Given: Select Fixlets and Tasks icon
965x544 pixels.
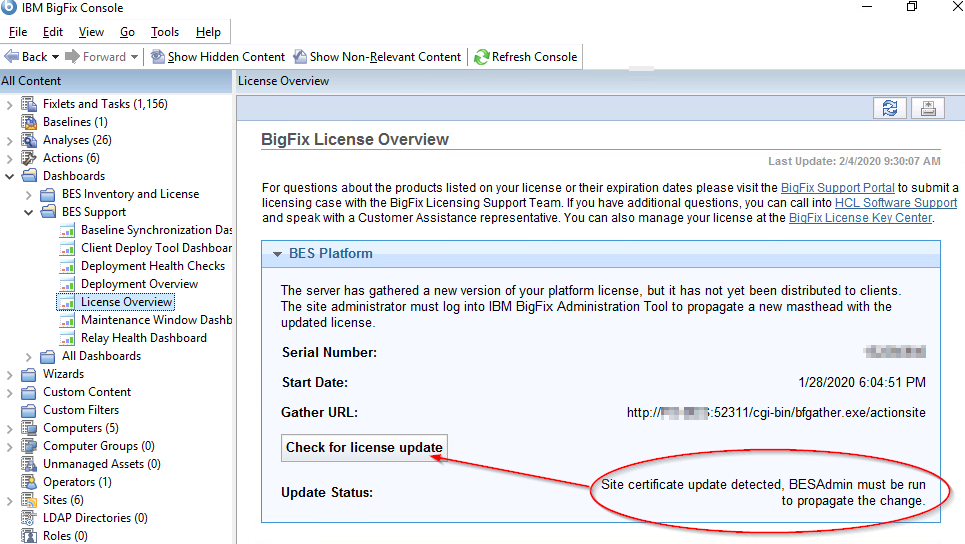Looking at the screenshot, I should [29, 104].
